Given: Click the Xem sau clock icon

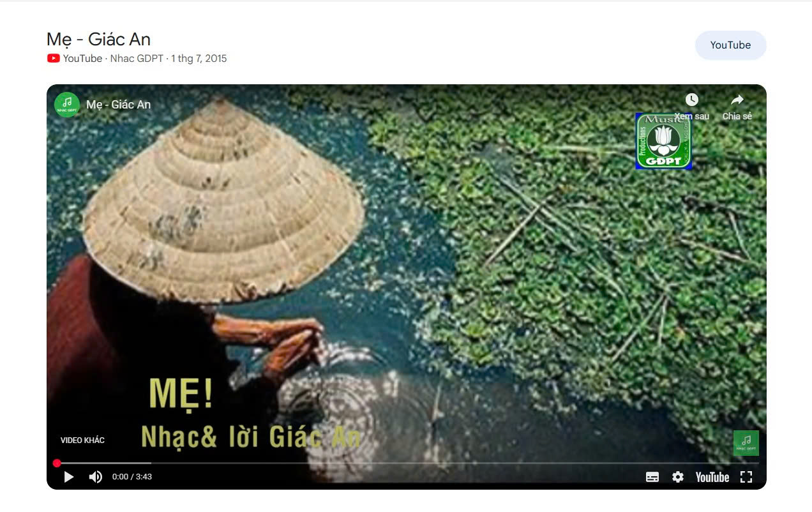Looking at the screenshot, I should click(x=692, y=100).
